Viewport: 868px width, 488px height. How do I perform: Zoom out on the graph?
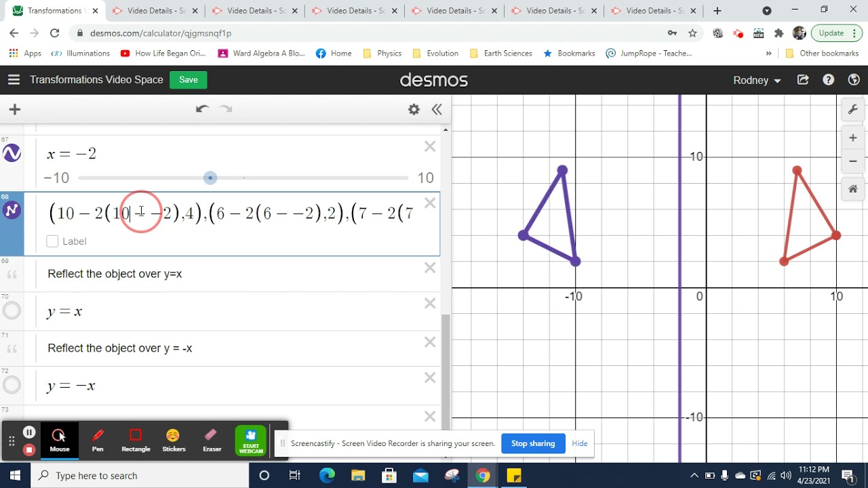click(853, 161)
